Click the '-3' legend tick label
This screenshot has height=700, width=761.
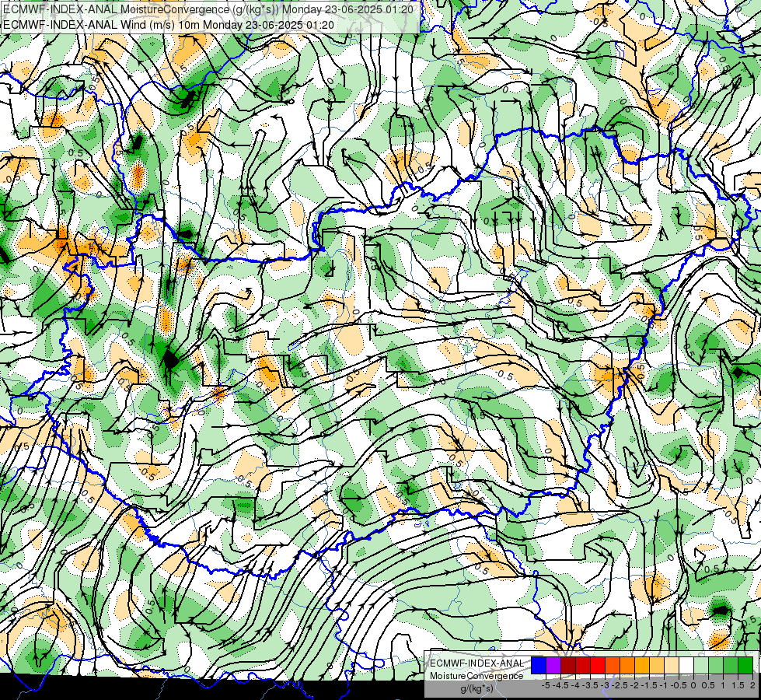click(606, 685)
